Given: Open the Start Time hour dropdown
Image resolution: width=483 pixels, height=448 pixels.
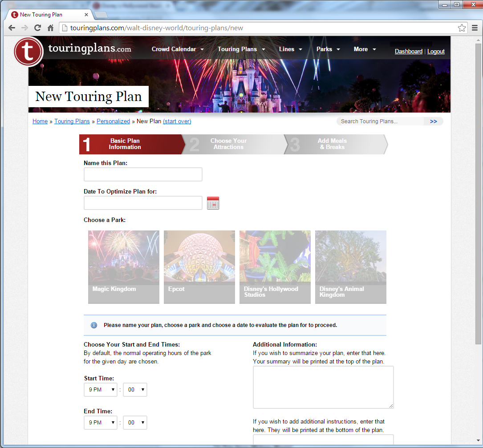Looking at the screenshot, I should click(100, 389).
